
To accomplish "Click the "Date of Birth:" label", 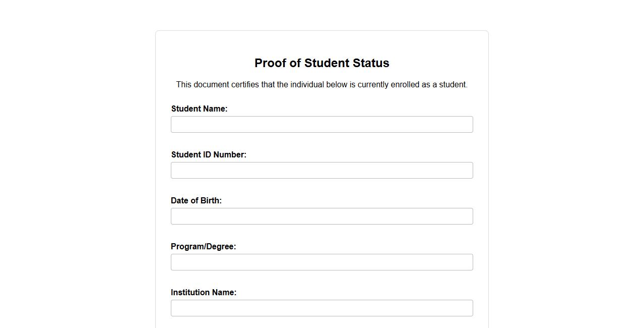I will 196,201.
